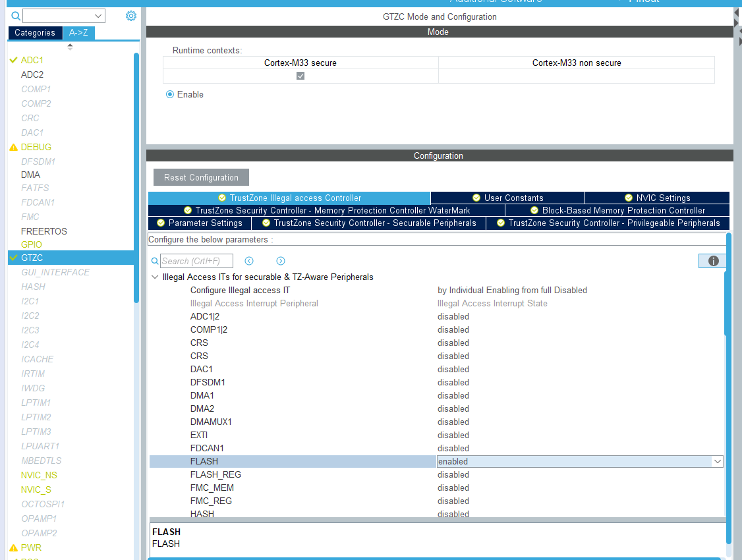Select the Enable radio button

(x=170, y=94)
